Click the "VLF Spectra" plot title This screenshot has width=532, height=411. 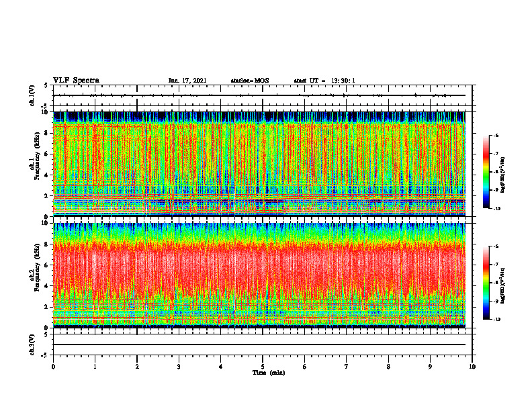76,81
